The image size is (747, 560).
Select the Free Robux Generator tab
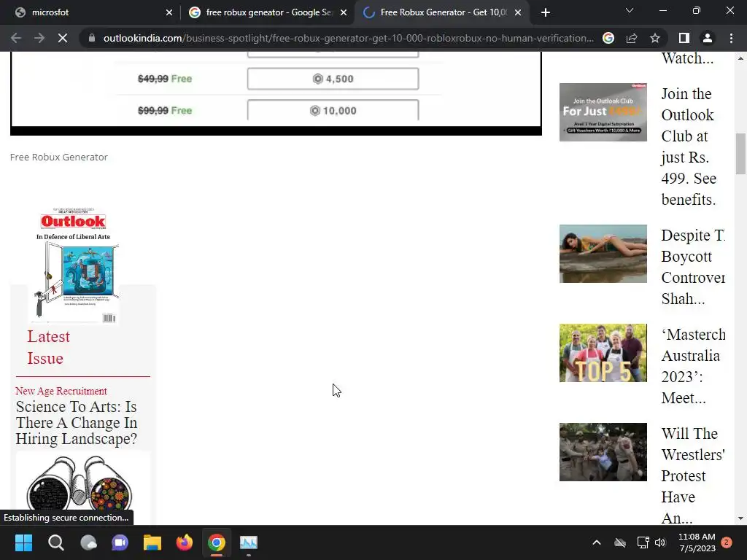click(442, 12)
